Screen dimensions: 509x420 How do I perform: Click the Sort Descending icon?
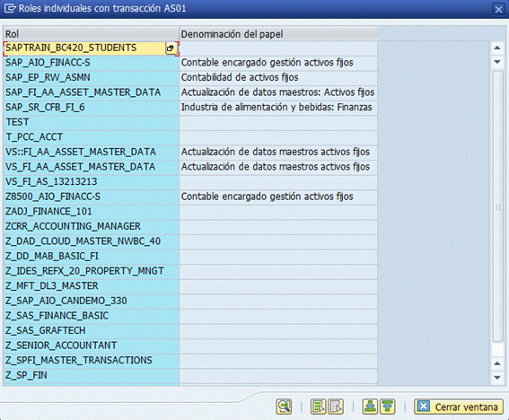point(387,407)
